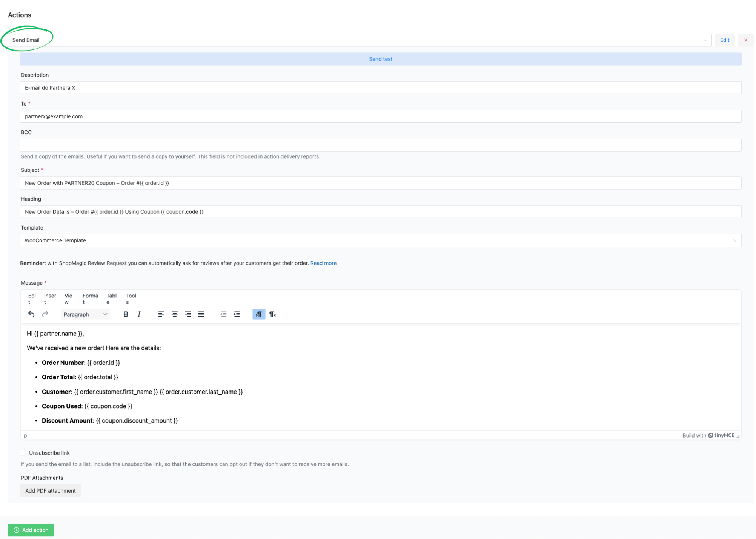The height and width of the screenshot is (539, 756).
Task: Justify the paragraph text
Action: coord(201,314)
